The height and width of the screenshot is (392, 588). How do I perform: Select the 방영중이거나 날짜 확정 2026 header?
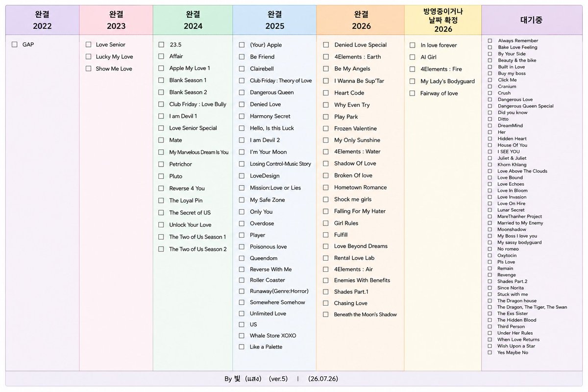click(443, 20)
